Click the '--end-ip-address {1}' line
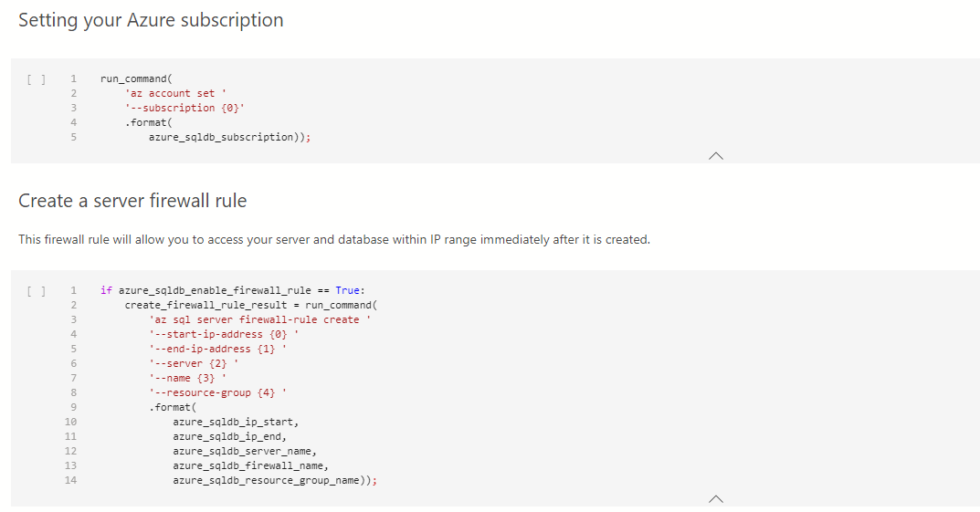 (x=217, y=349)
